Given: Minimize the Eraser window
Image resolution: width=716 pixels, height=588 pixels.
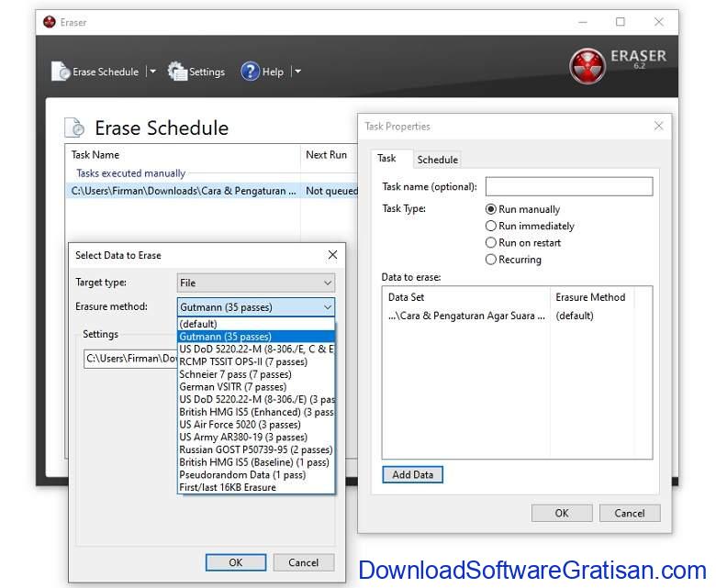Looking at the screenshot, I should click(x=583, y=22).
